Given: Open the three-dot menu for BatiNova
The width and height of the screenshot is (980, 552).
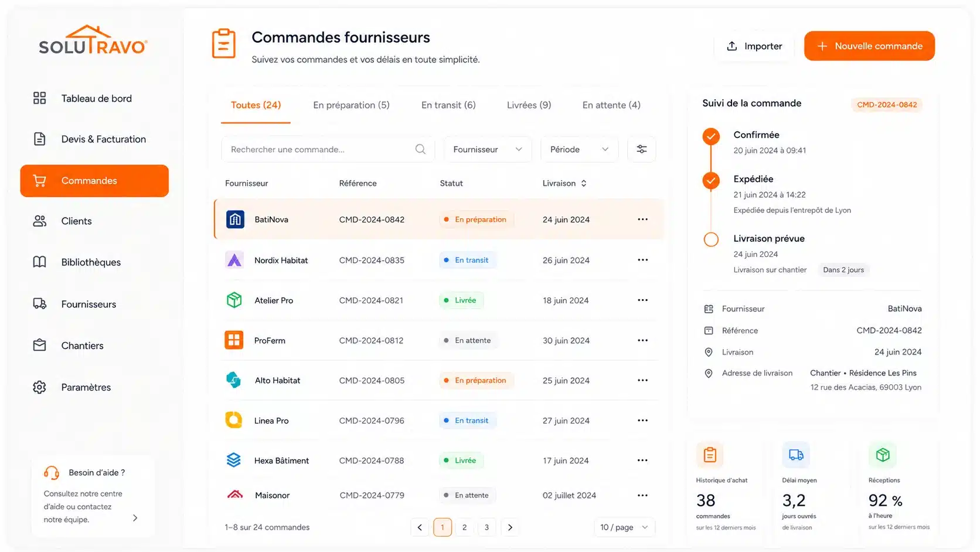Looking at the screenshot, I should [642, 219].
